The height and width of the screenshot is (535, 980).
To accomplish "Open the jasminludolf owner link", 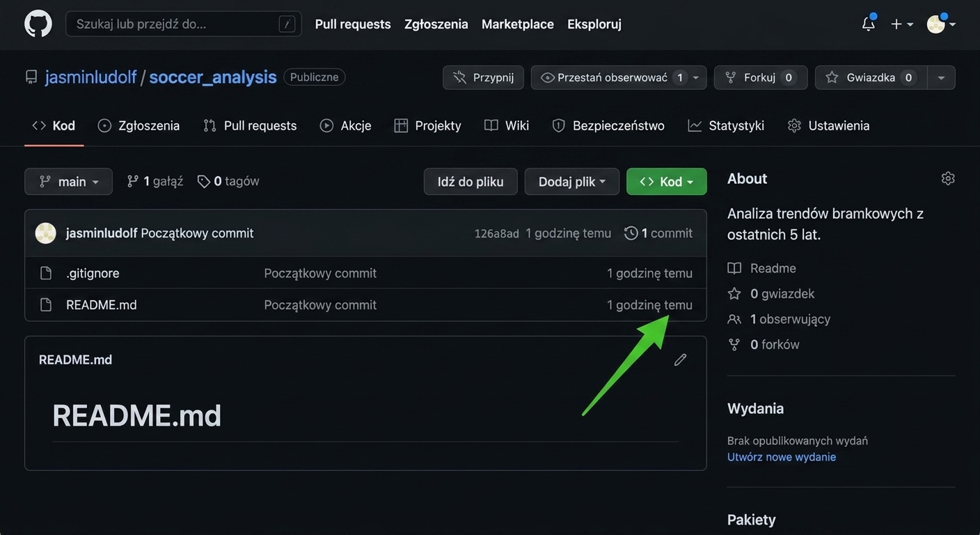I will 90,77.
